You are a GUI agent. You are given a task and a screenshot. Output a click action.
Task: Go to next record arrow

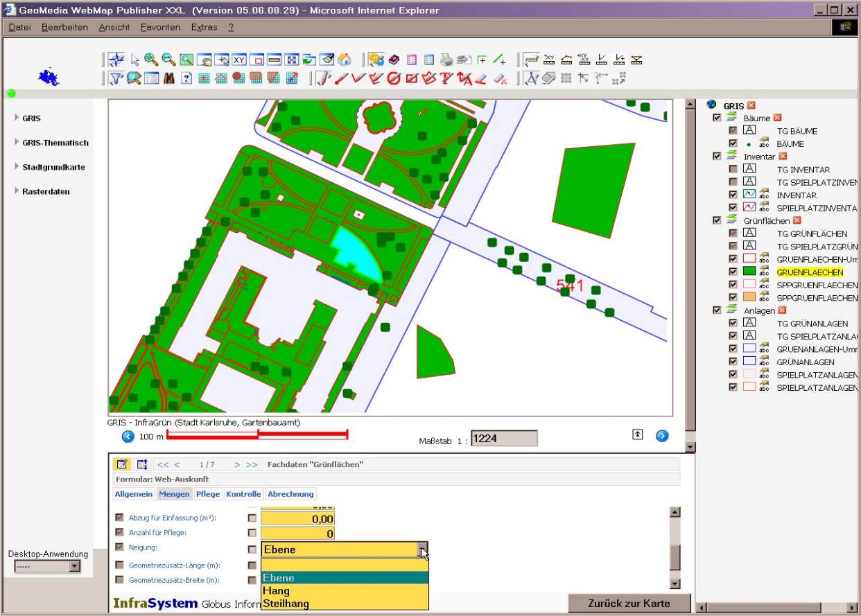click(x=237, y=464)
